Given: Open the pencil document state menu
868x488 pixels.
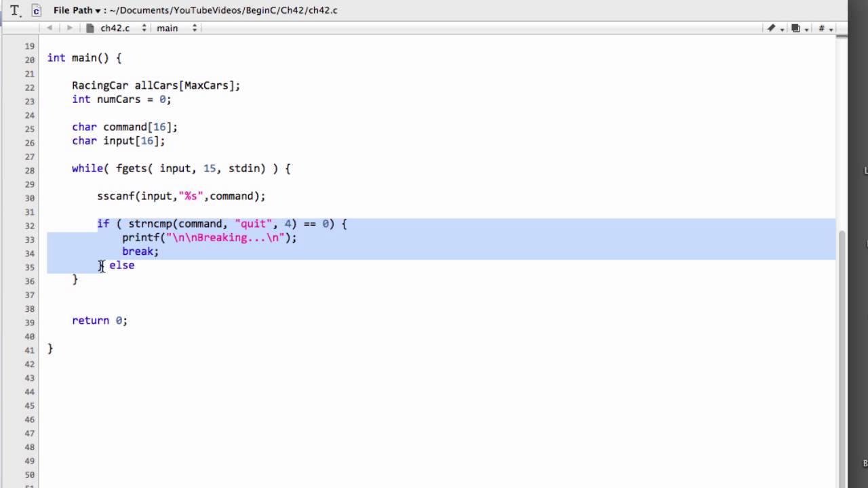Looking at the screenshot, I should point(774,28).
